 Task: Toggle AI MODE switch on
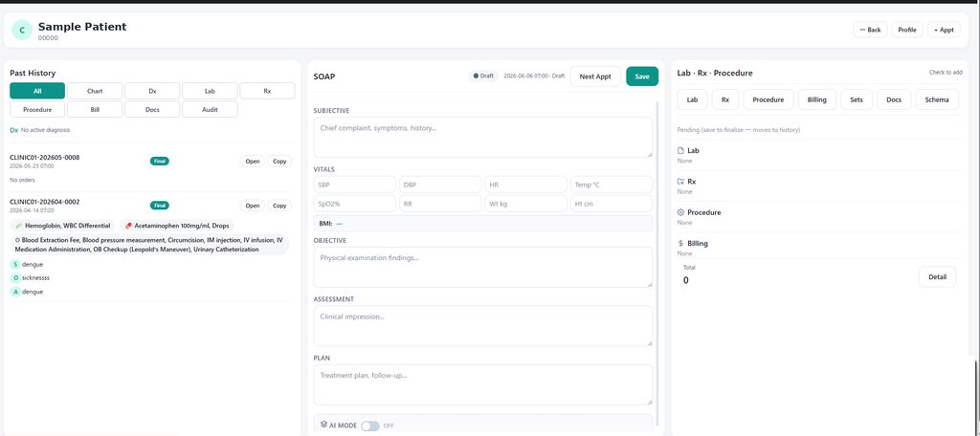click(370, 425)
